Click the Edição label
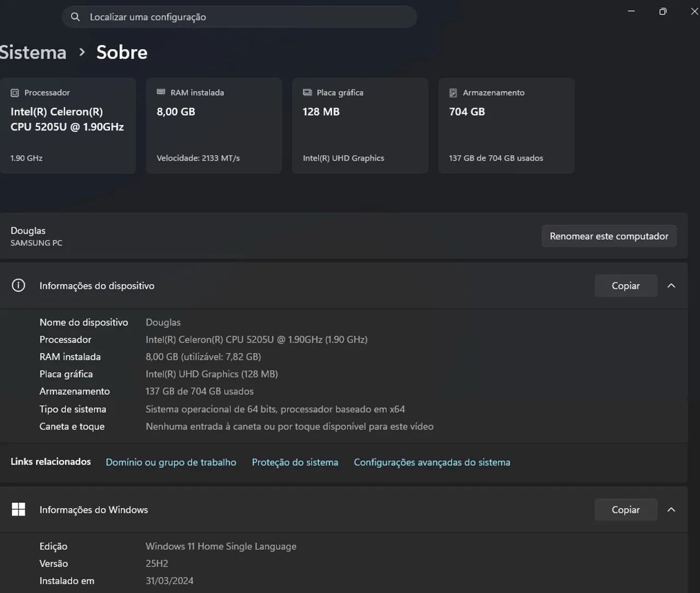The height and width of the screenshot is (593, 700). [54, 547]
